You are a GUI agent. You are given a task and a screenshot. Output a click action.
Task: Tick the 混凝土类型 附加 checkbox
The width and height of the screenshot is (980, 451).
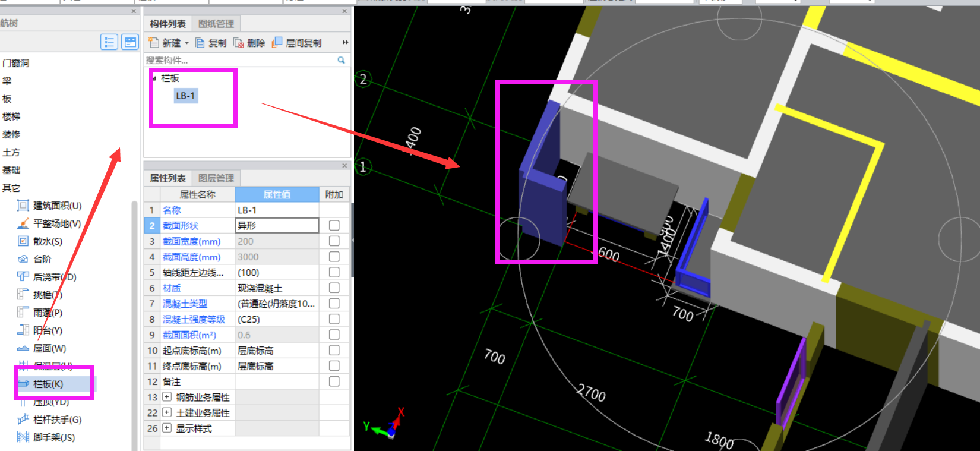coord(334,304)
